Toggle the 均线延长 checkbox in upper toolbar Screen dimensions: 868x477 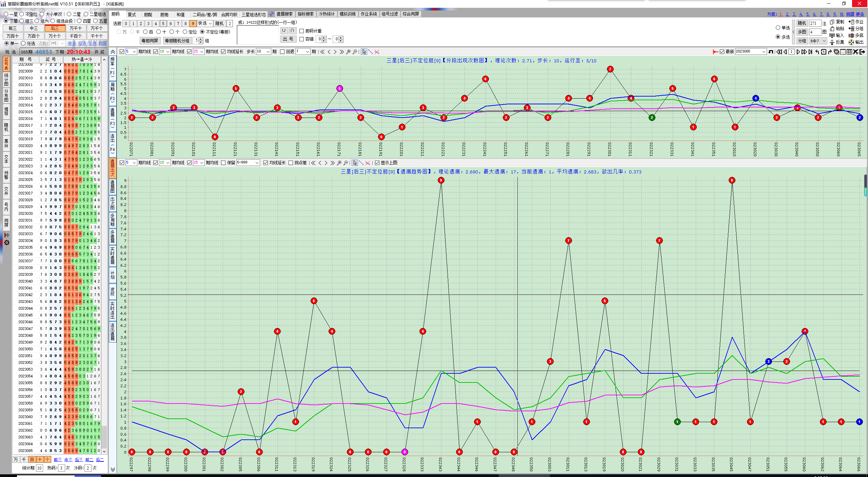tap(223, 51)
